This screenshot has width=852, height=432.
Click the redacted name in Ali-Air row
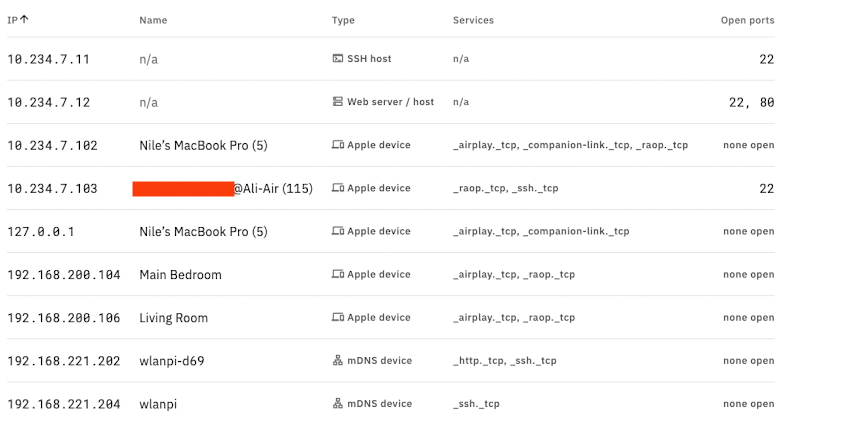click(x=183, y=189)
